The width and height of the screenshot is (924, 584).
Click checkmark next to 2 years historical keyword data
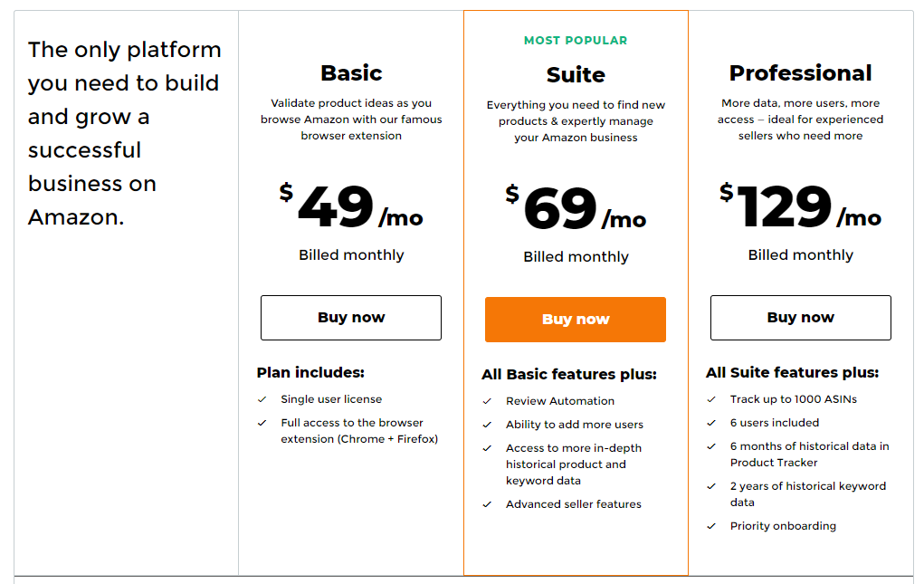[x=711, y=486]
